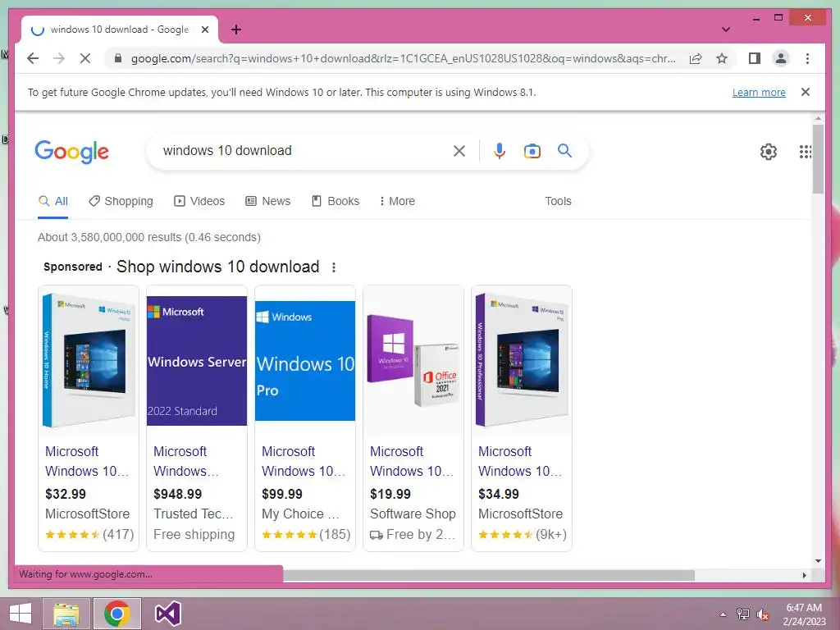Open blue Windows 10 Pro image
The width and height of the screenshot is (840, 630).
(x=305, y=360)
